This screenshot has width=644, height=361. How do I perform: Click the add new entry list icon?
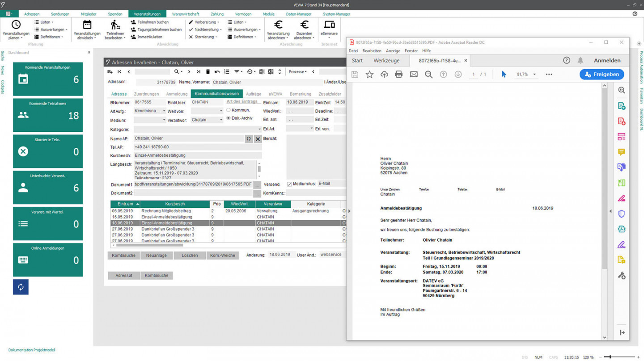(110, 71)
